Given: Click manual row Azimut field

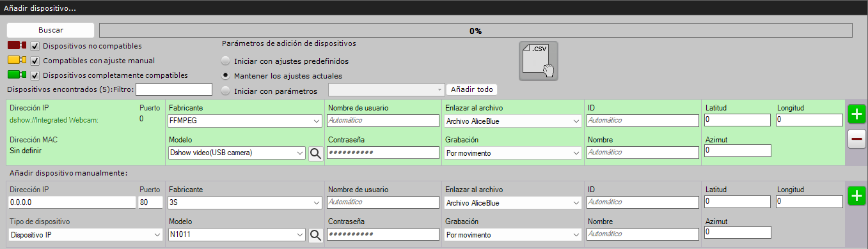Looking at the screenshot, I should [x=738, y=232].
